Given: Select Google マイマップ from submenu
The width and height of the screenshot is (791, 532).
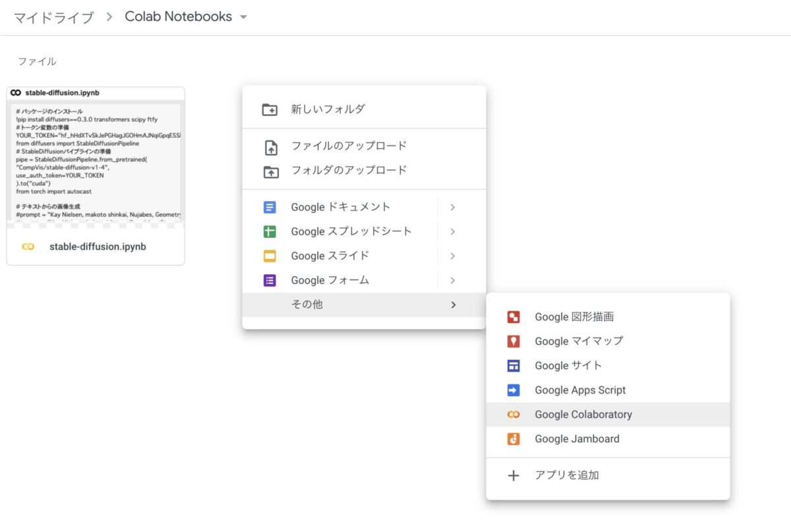Looking at the screenshot, I should pos(608,341).
